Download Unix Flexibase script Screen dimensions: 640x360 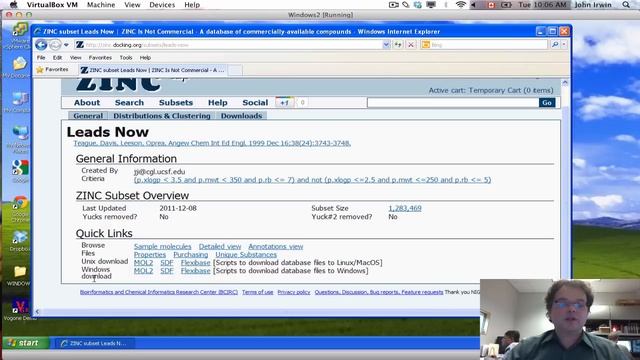[196, 263]
